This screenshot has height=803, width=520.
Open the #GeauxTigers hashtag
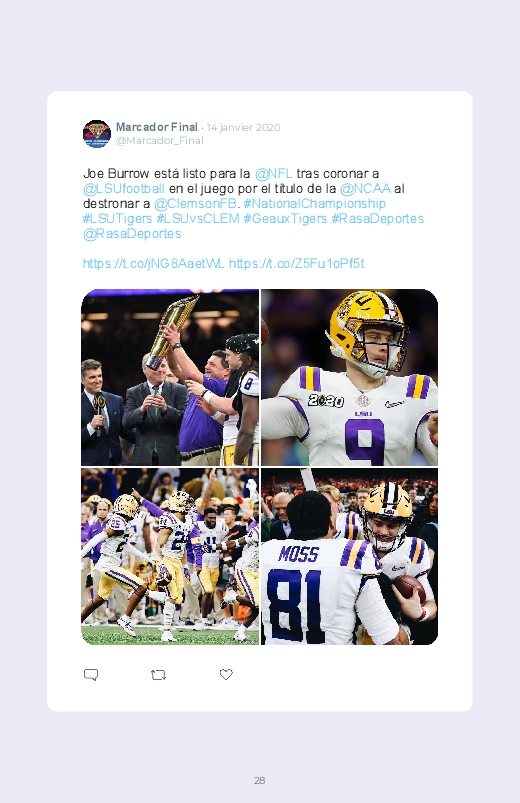pos(285,218)
